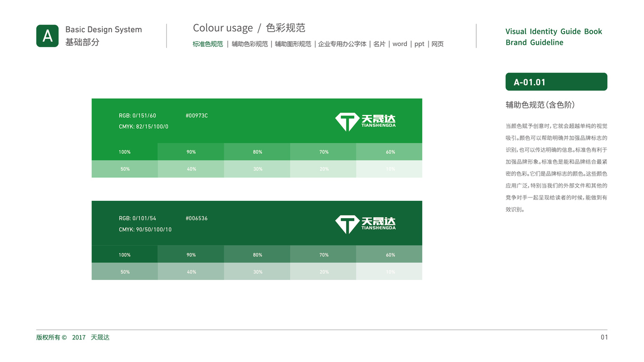Click the #006536 hex code
Image resolution: width=644 pixels, height=362 pixels.
pyautogui.click(x=197, y=218)
